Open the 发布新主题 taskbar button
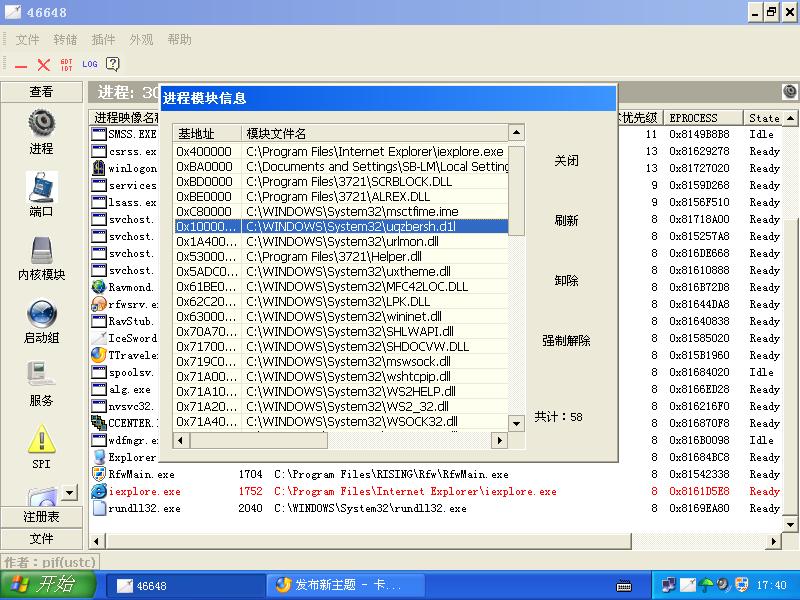 [x=345, y=585]
